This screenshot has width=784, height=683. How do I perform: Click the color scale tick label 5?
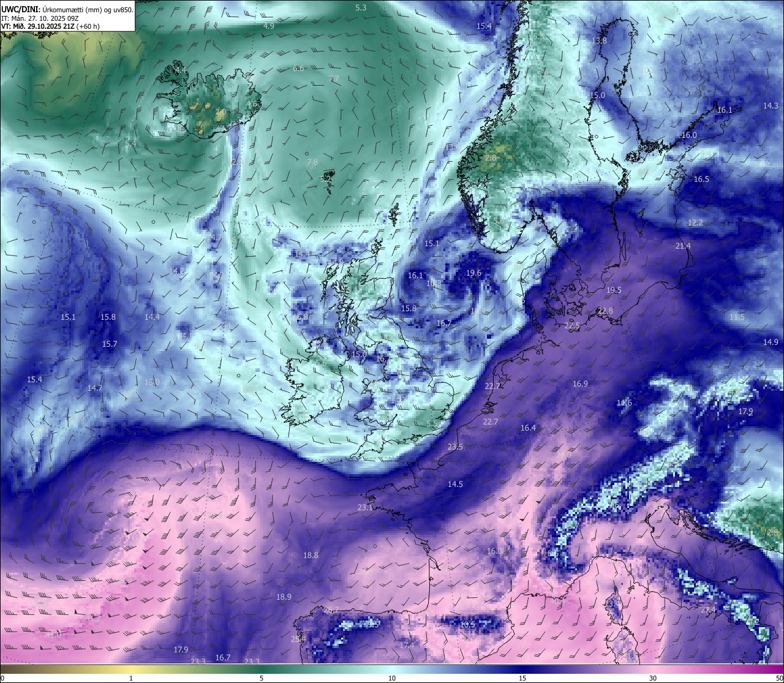click(262, 678)
